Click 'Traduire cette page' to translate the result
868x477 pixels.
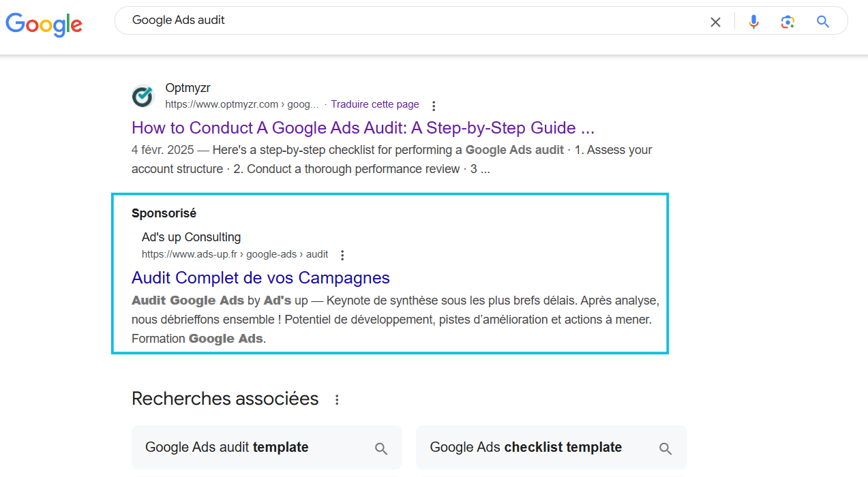pos(374,104)
